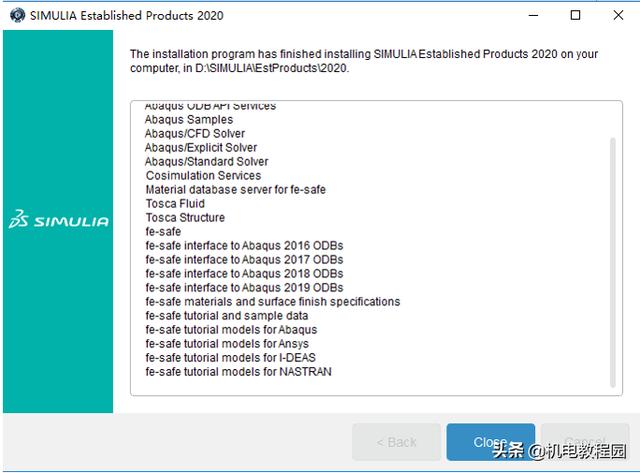Click the vertical scrollbar in products list
The image size is (640, 473).
[x=612, y=262]
